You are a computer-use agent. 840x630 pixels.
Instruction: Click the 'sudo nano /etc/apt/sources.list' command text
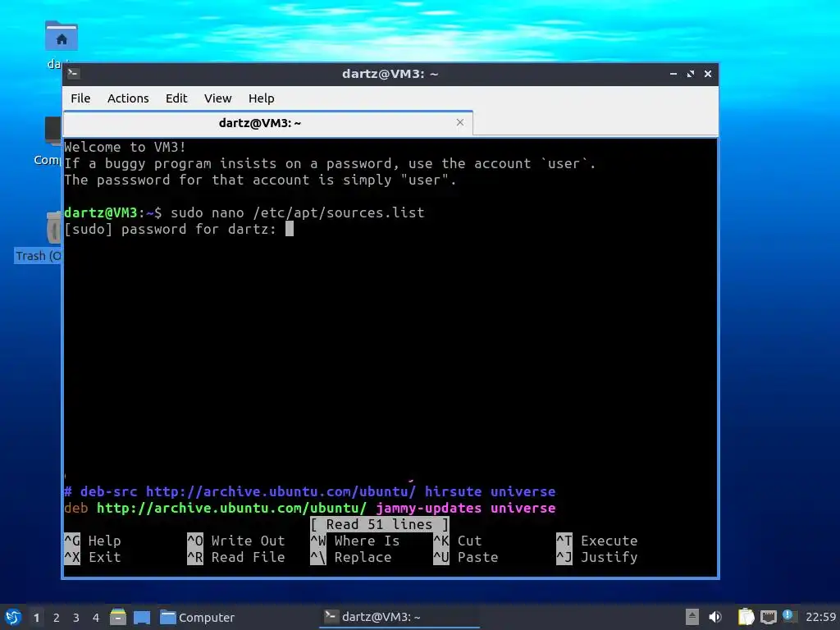pos(297,212)
